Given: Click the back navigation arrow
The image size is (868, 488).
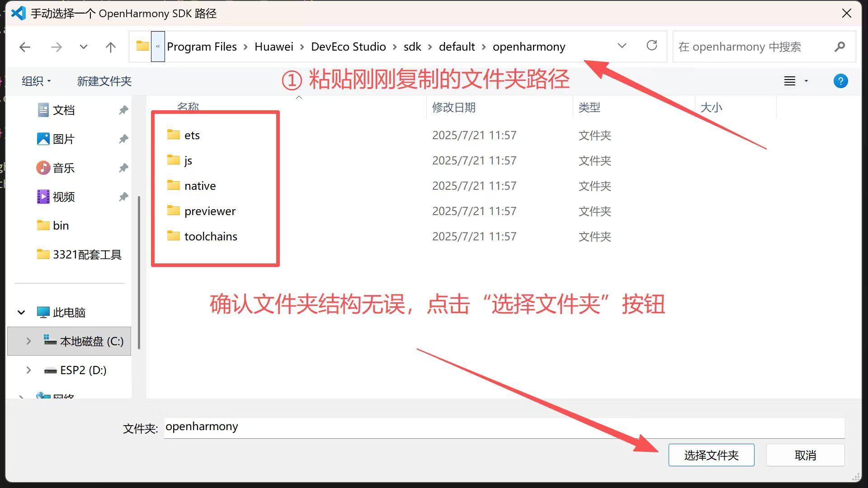Looking at the screenshot, I should pyautogui.click(x=25, y=47).
